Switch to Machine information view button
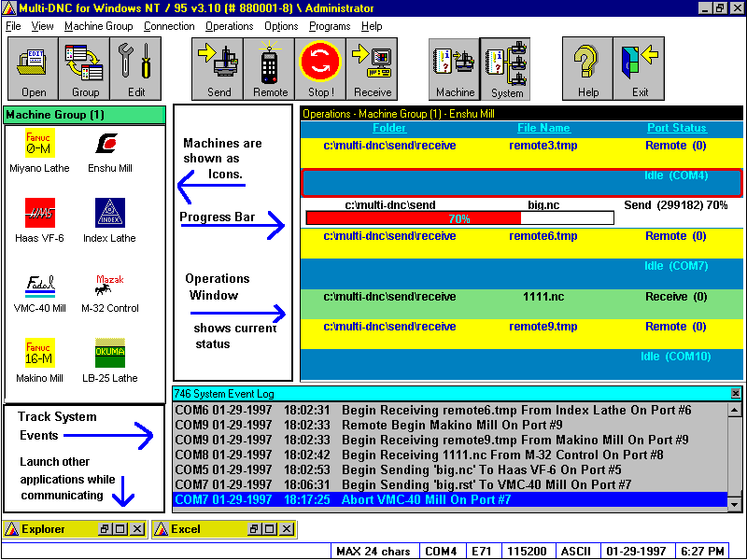This screenshot has height=560, width=747. [455, 69]
